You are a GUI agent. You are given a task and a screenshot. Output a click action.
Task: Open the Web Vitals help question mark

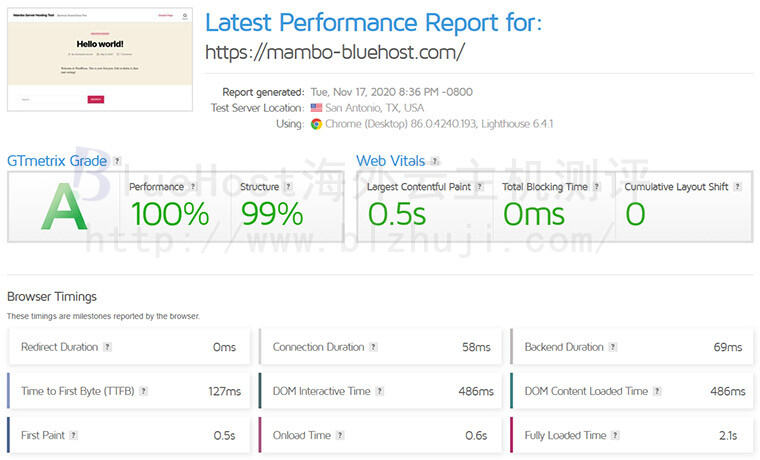pyautogui.click(x=435, y=161)
